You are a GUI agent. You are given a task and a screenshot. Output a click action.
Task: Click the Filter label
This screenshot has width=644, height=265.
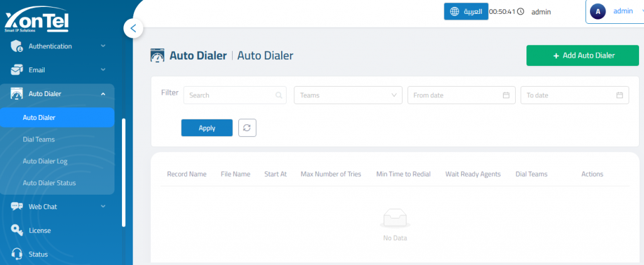click(170, 93)
